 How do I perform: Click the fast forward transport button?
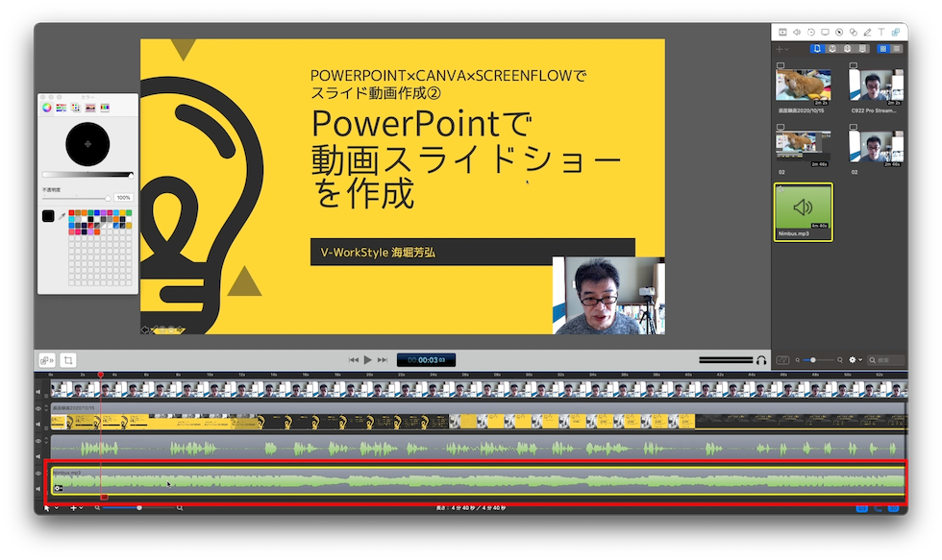pos(383,360)
